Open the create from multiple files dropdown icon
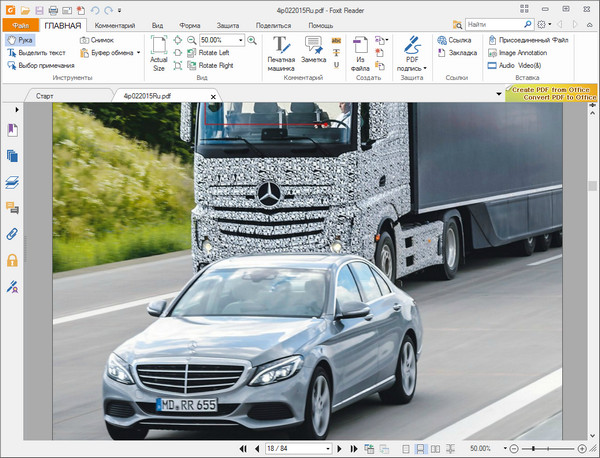Screen dimensions: 600x458 pyautogui.click(x=381, y=40)
